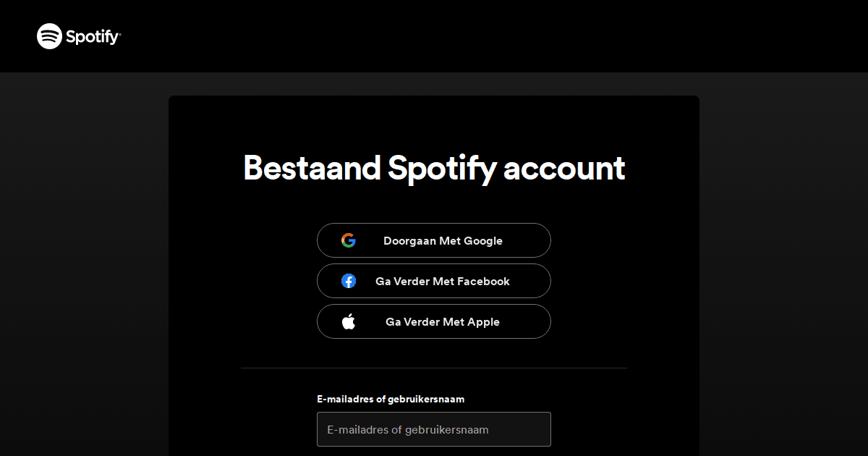Click the "Bestaand Spotify account" heading
Screen dimensions: 868x456
(434, 168)
